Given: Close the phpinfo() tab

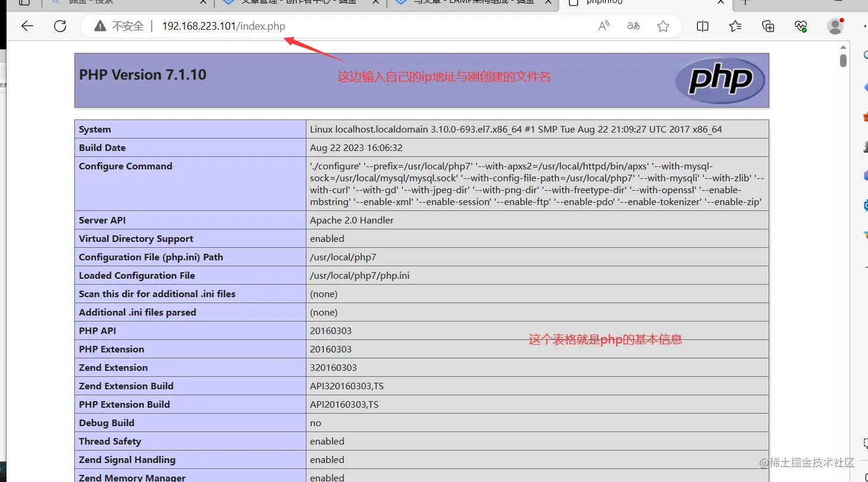Looking at the screenshot, I should [720, 2].
